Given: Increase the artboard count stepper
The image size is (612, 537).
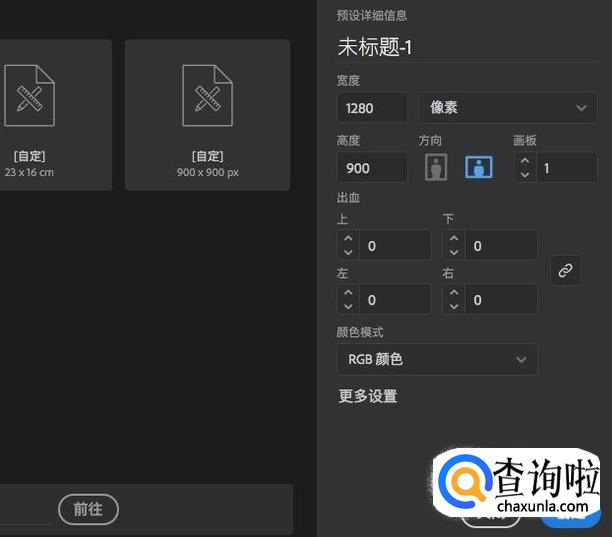Looking at the screenshot, I should pos(526,160).
